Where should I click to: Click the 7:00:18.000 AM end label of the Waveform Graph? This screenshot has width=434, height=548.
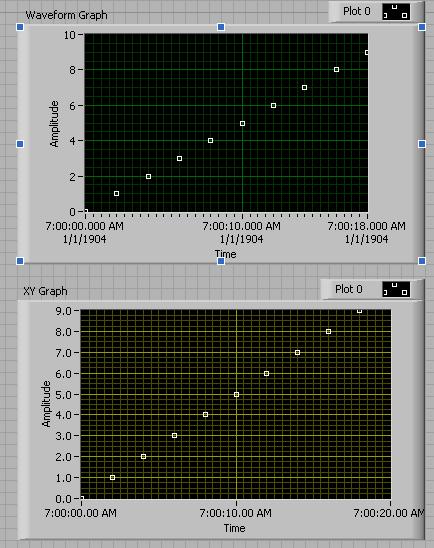(x=367, y=226)
